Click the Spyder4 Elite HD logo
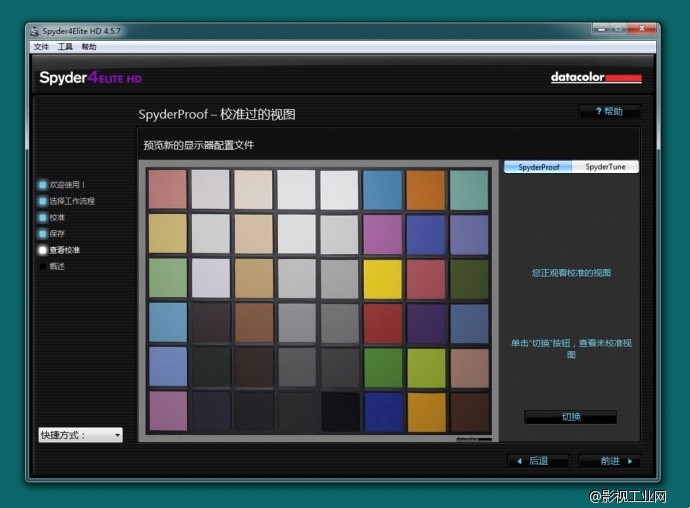The image size is (690, 508). (91, 78)
